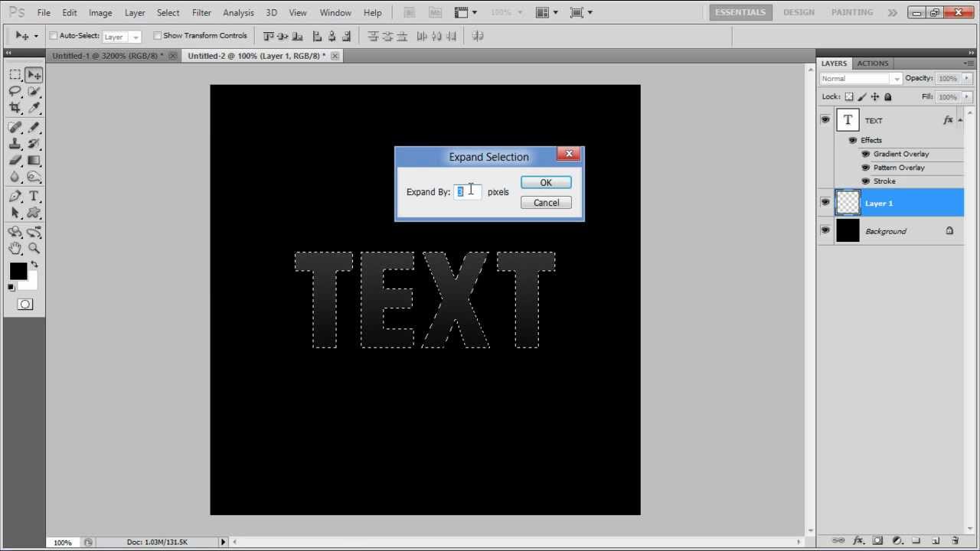Select the Dodge tool
The height and width of the screenshot is (551, 980).
34,178
